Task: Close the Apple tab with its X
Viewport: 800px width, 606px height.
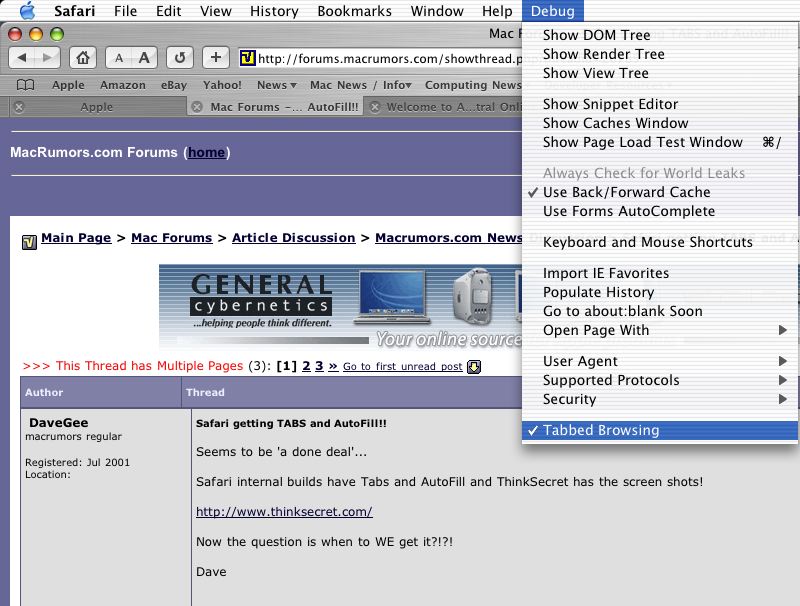Action: pos(19,107)
